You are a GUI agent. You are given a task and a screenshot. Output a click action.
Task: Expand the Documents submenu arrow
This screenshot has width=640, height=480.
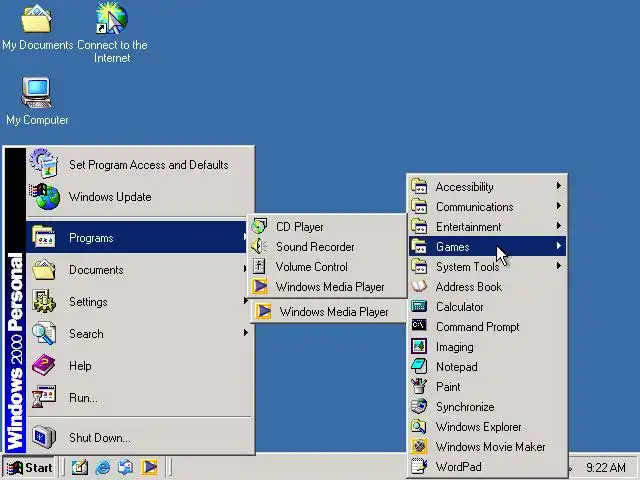pos(245,269)
